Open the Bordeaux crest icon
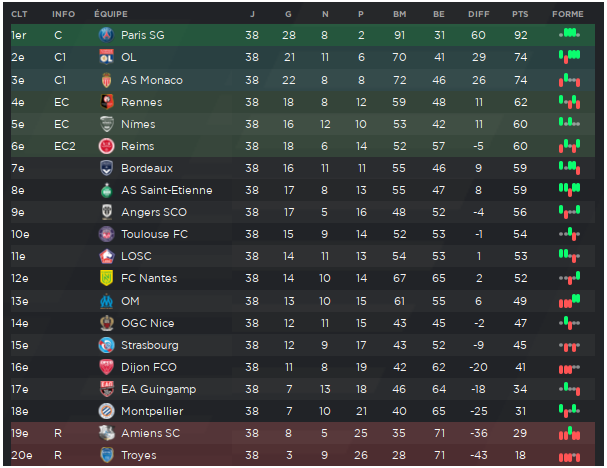Screen dimensions: 607x468 106,168
